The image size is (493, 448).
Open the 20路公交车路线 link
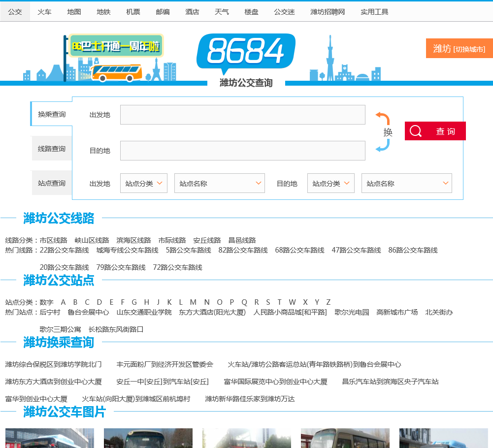[64, 267]
